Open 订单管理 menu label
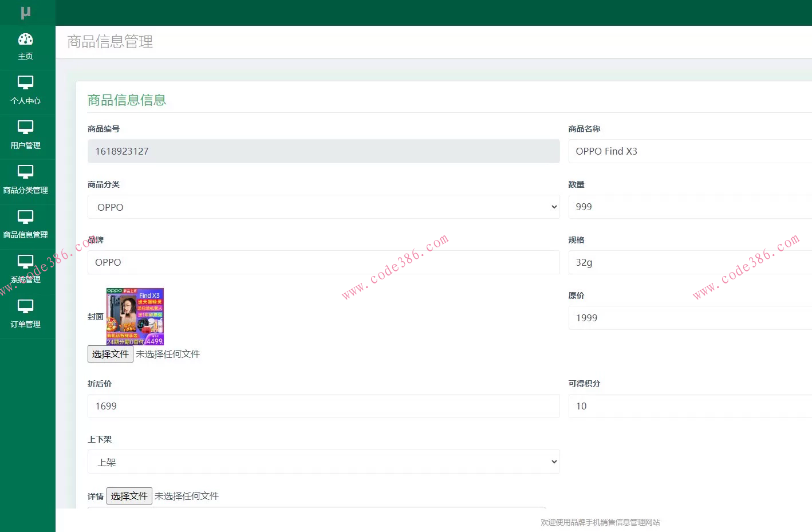The width and height of the screenshot is (812, 532). click(26, 324)
